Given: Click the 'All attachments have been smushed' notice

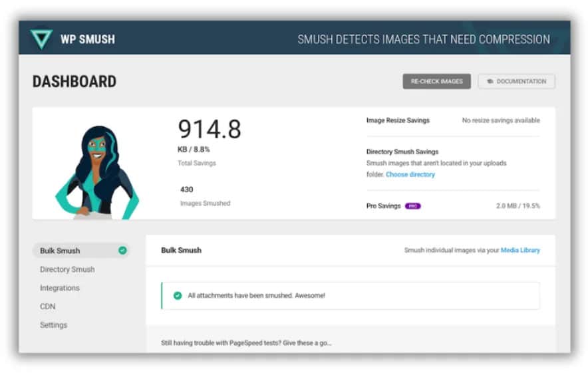Looking at the screenshot, I should point(351,295).
